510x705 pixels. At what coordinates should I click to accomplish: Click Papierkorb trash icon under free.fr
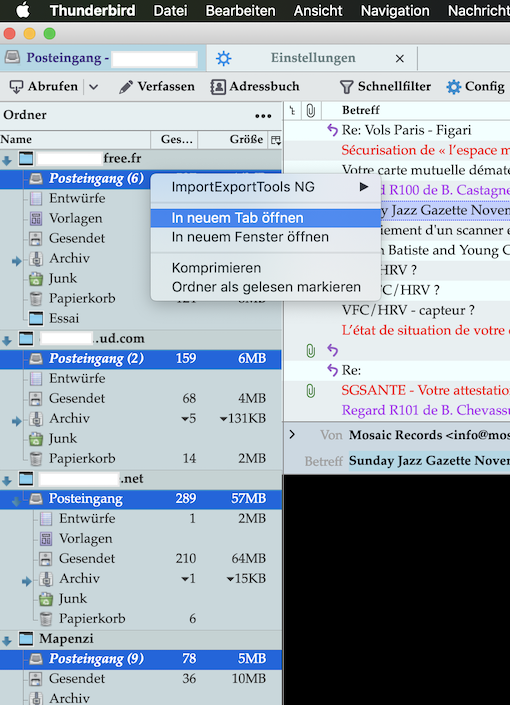click(36, 299)
